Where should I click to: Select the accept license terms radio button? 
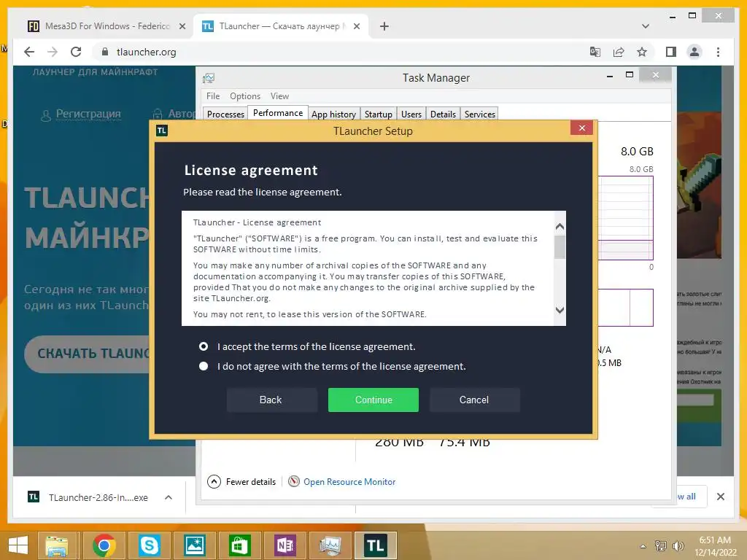click(204, 346)
